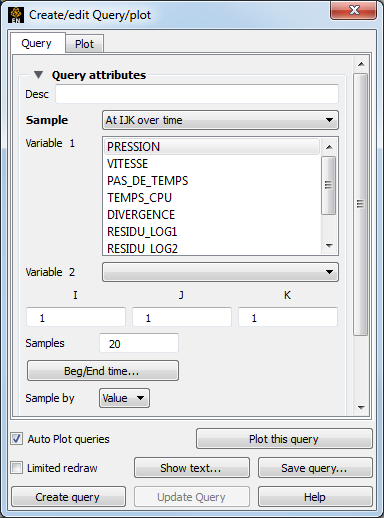Viewport: 384px width, 518px height.
Task: Click the main panel scrollbar down arrow
Action: click(x=361, y=407)
